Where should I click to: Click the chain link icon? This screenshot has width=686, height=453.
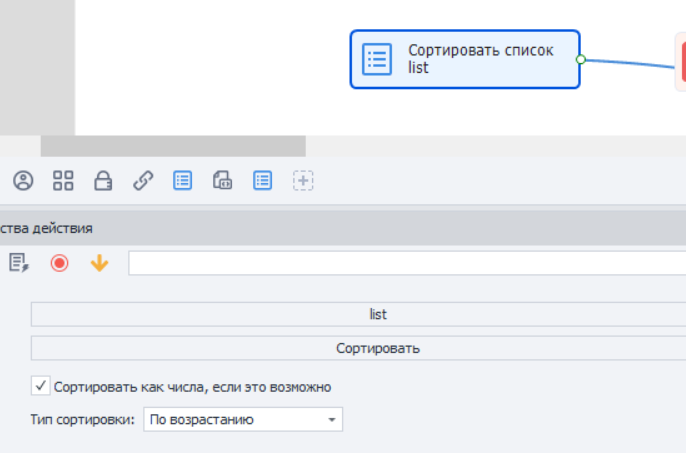pyautogui.click(x=143, y=181)
